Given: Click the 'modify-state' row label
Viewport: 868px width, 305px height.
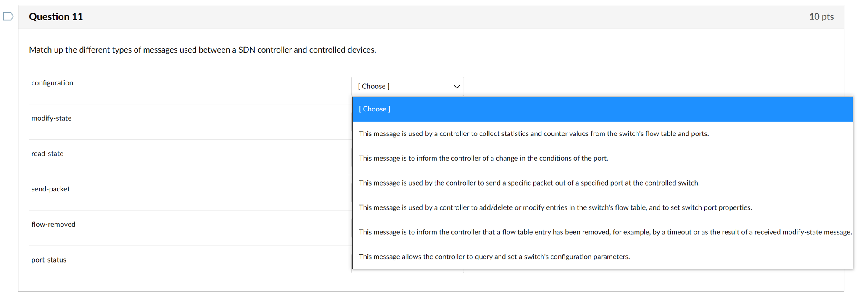Looking at the screenshot, I should pyautogui.click(x=51, y=118).
